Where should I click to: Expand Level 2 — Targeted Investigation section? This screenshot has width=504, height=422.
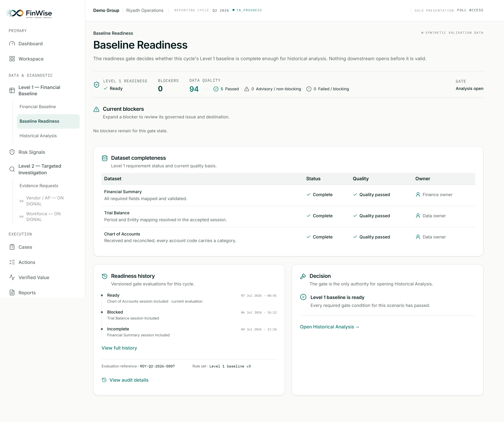40,169
